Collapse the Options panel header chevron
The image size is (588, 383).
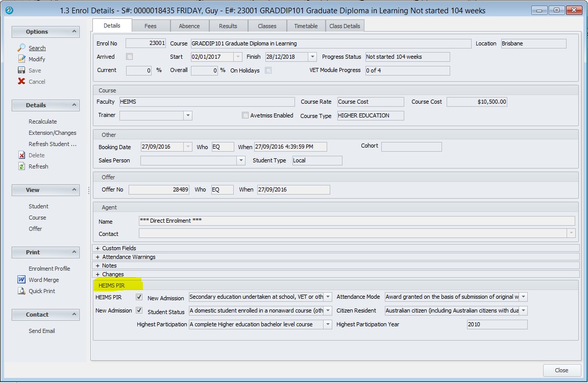click(x=74, y=32)
